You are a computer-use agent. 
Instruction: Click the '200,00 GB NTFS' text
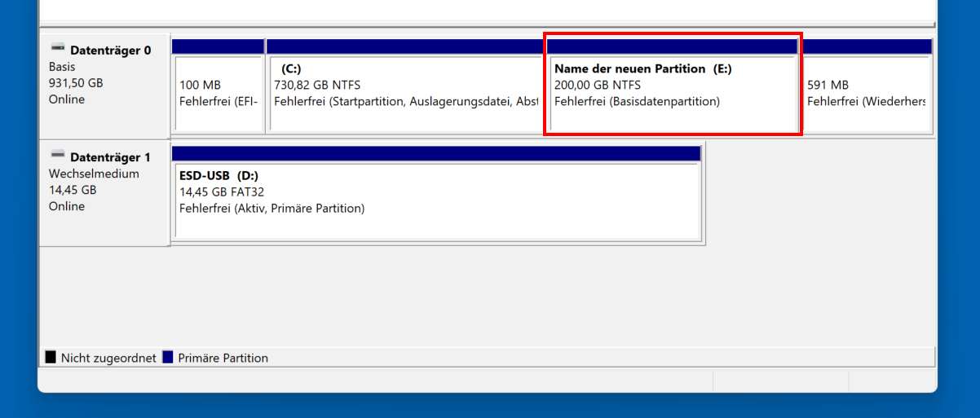click(x=598, y=85)
